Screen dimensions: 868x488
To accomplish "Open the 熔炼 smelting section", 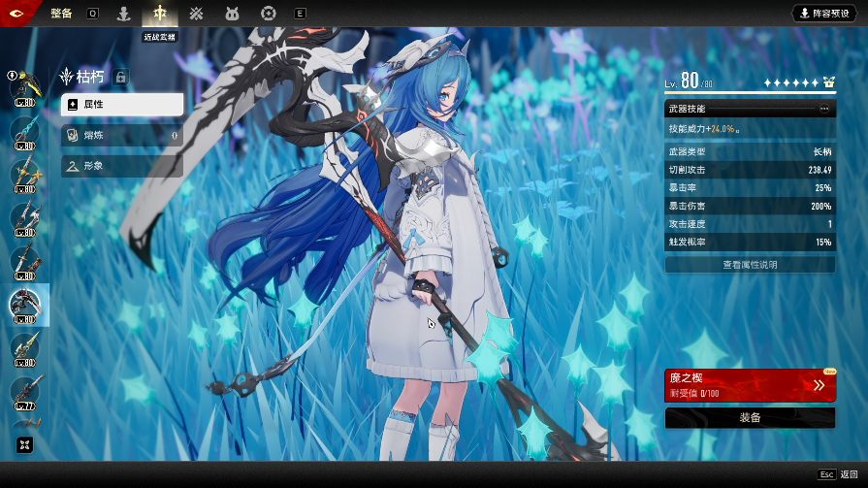I will click(x=122, y=136).
